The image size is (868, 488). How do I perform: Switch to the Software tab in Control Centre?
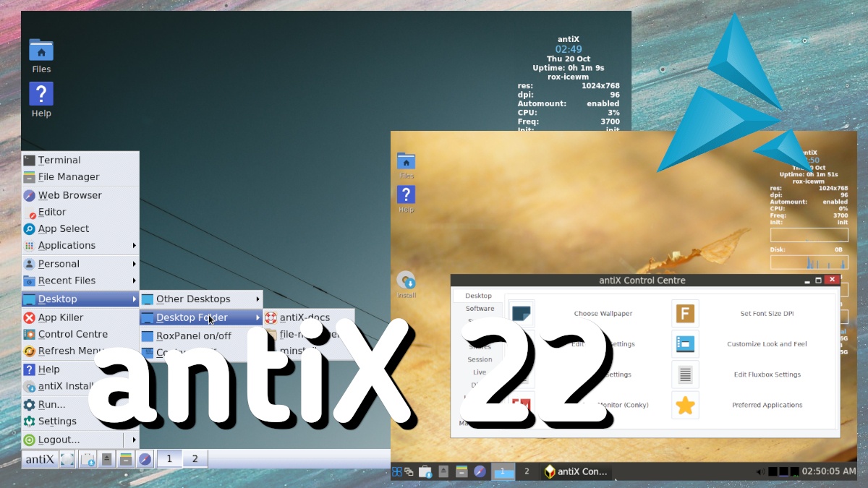[480, 309]
